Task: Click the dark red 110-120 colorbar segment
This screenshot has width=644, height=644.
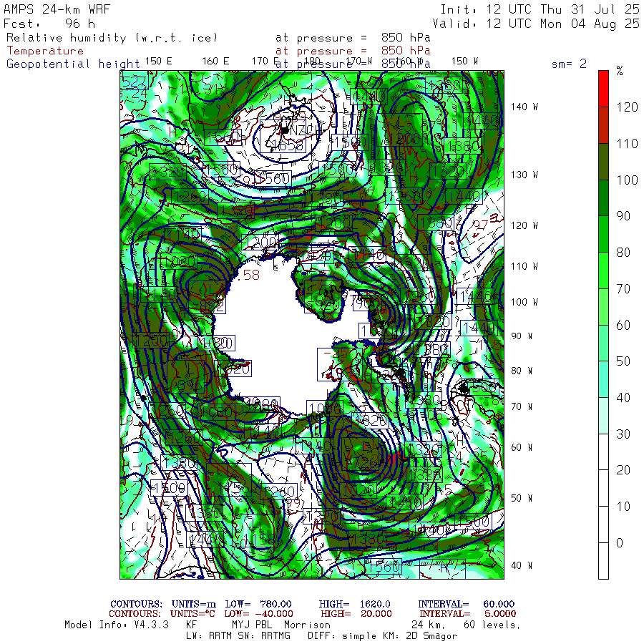Action: [603, 125]
